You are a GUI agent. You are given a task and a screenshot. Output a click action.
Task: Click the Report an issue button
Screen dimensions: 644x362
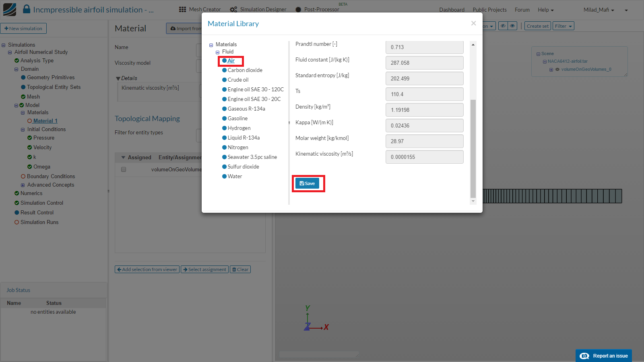click(604, 356)
